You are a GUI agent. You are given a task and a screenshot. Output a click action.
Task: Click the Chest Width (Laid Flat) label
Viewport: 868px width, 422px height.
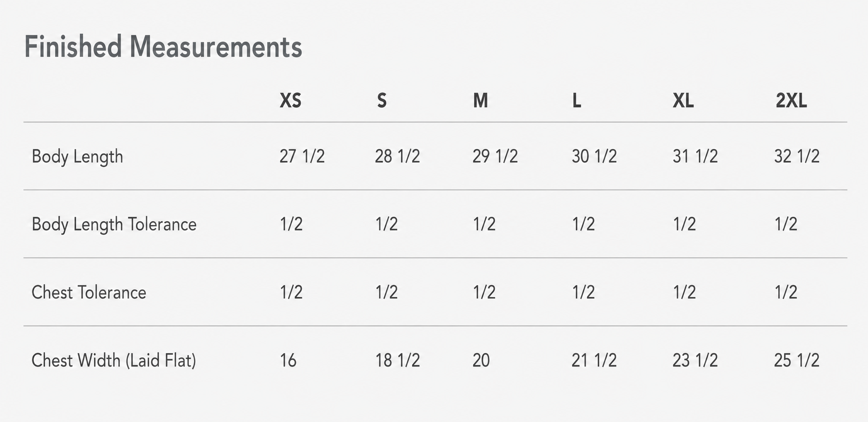point(114,360)
